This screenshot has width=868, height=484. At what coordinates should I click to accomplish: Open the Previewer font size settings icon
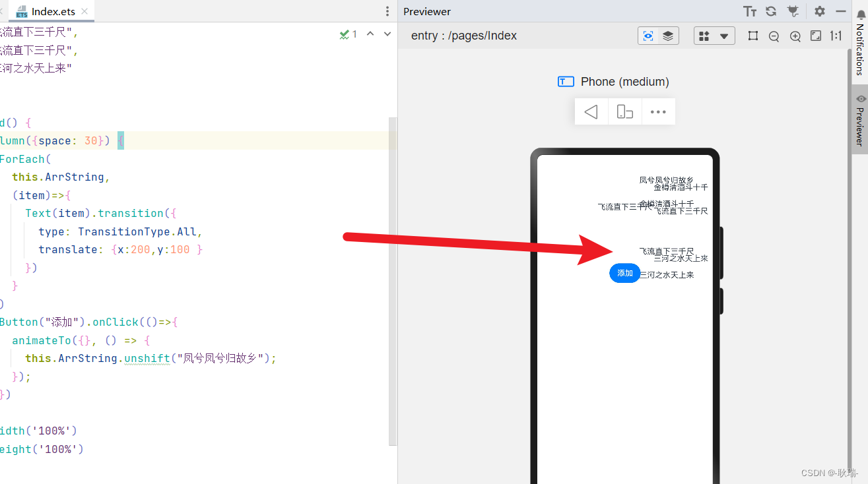pos(750,11)
